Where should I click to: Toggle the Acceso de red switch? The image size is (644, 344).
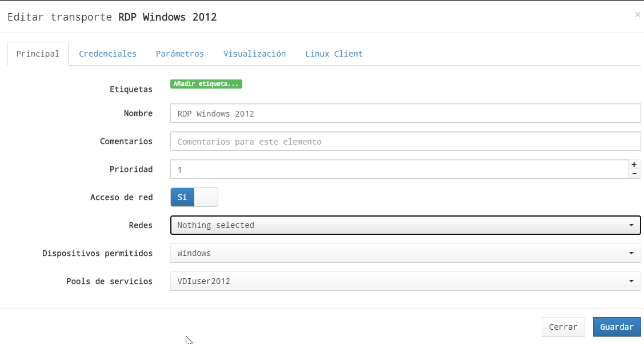[194, 197]
